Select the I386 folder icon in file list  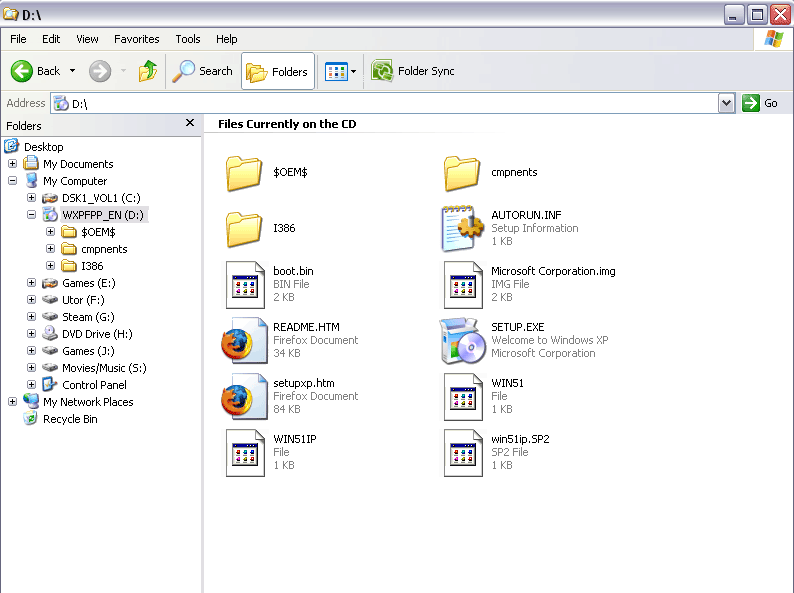coord(244,229)
